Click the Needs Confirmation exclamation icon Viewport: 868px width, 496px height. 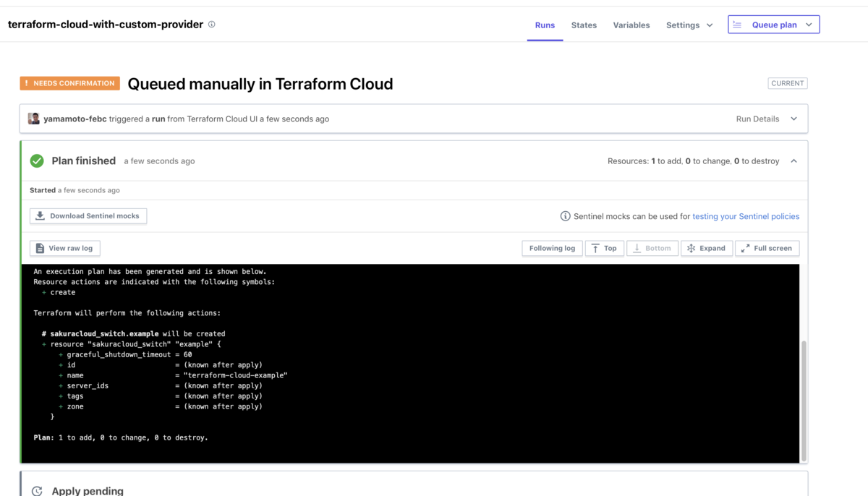(x=27, y=83)
